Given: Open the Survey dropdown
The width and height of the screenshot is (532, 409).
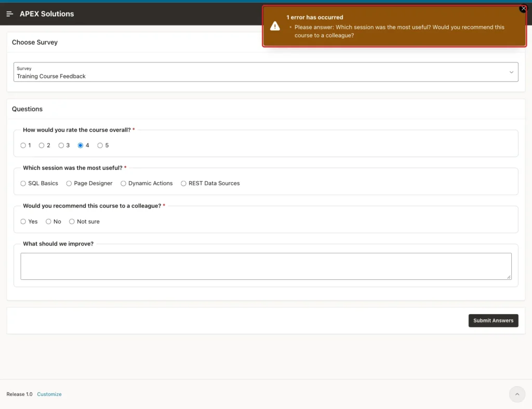Looking at the screenshot, I should pos(265,72).
